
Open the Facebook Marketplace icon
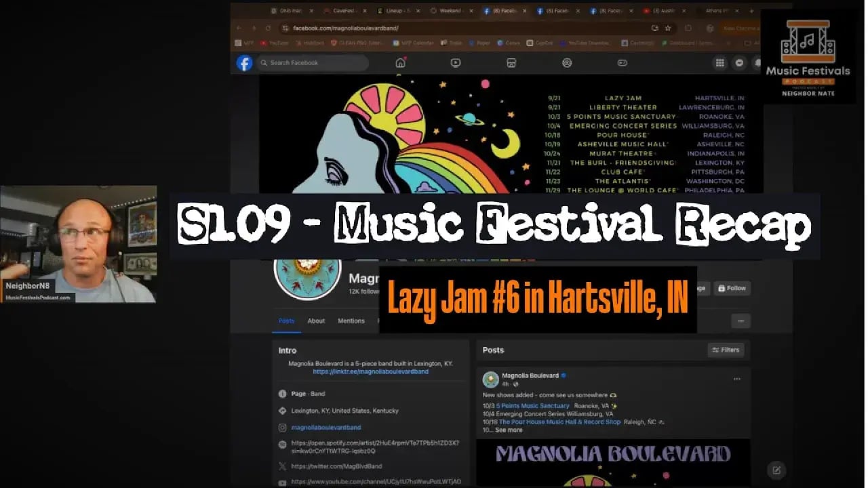511,63
